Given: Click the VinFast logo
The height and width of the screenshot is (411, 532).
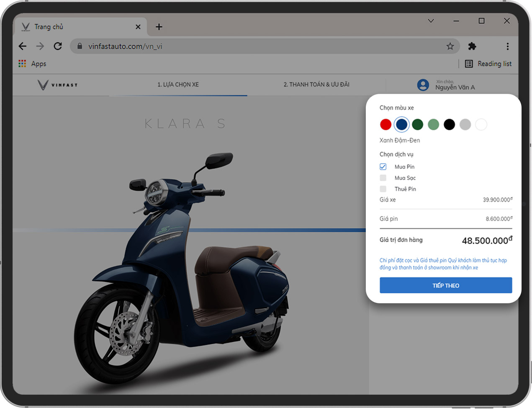Looking at the screenshot, I should 57,85.
